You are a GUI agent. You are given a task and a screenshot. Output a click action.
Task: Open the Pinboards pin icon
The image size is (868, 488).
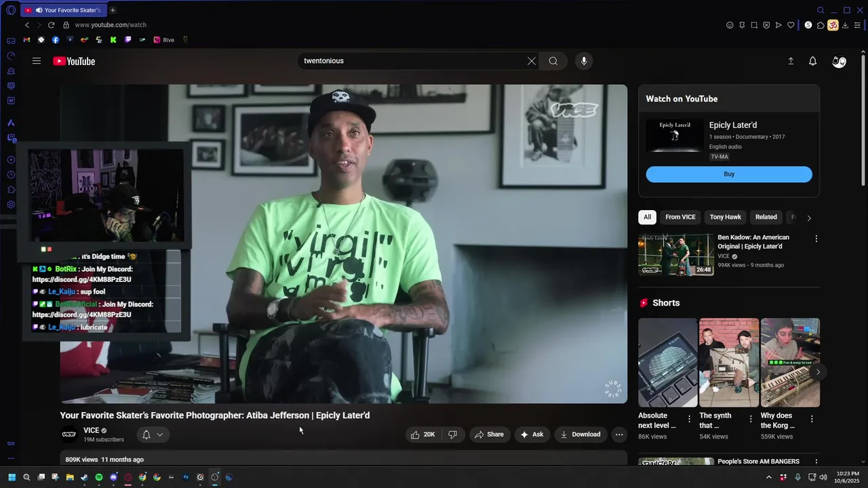coord(742,25)
